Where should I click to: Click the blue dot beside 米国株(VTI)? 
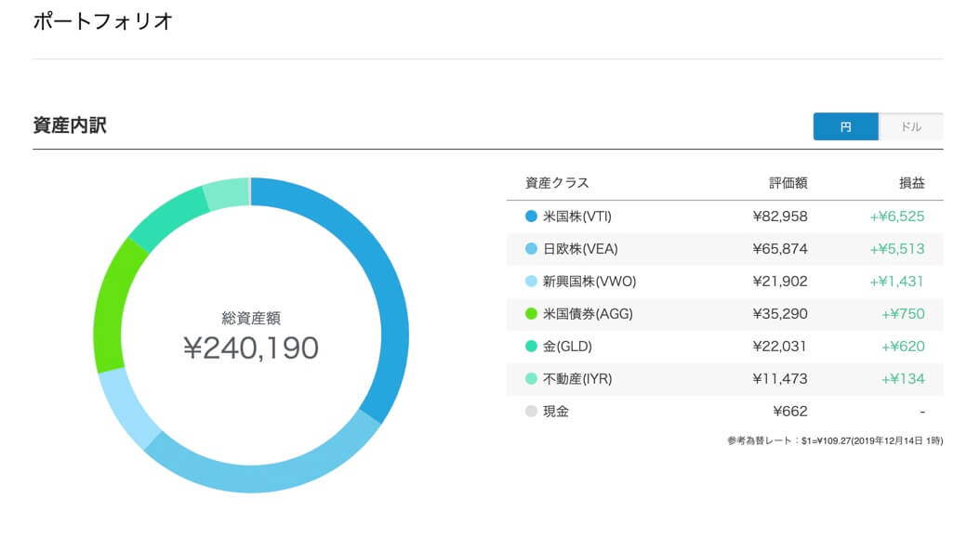531,216
